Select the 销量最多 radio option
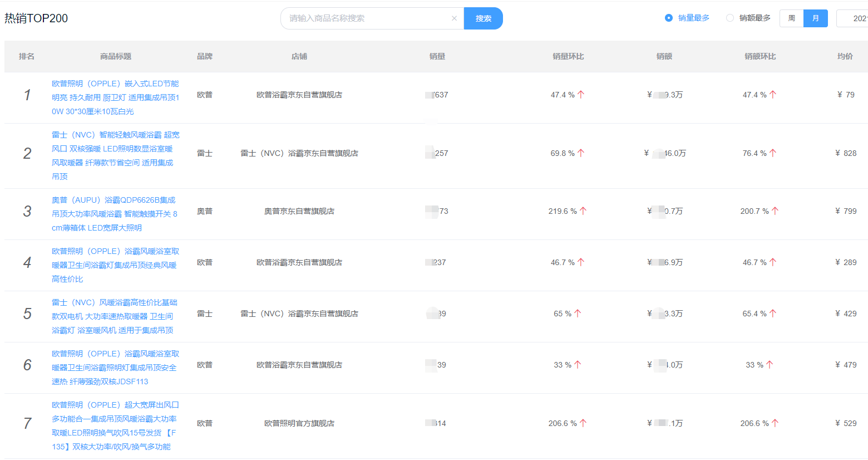The image size is (868, 460). pos(687,18)
